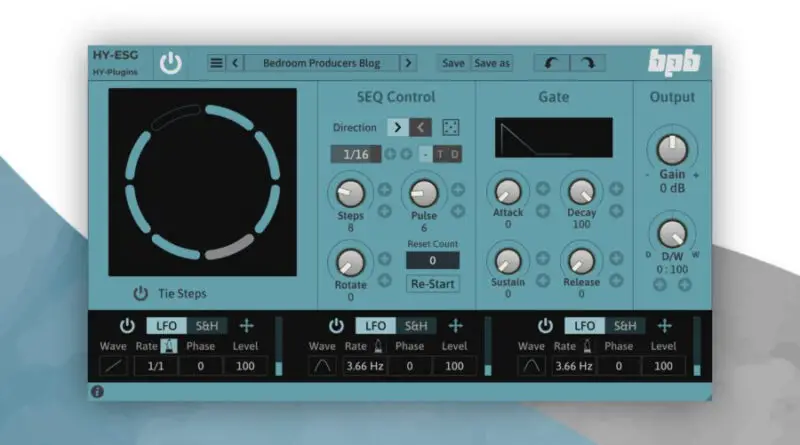Image resolution: width=800 pixels, height=445 pixels.
Task: Toggle third modulator power button
Action: point(545,326)
